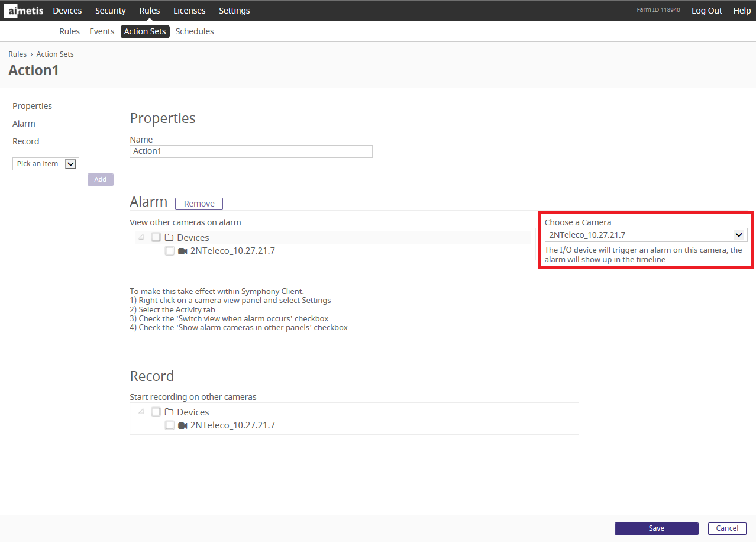Click the camera icon in Alarm section

tap(182, 251)
